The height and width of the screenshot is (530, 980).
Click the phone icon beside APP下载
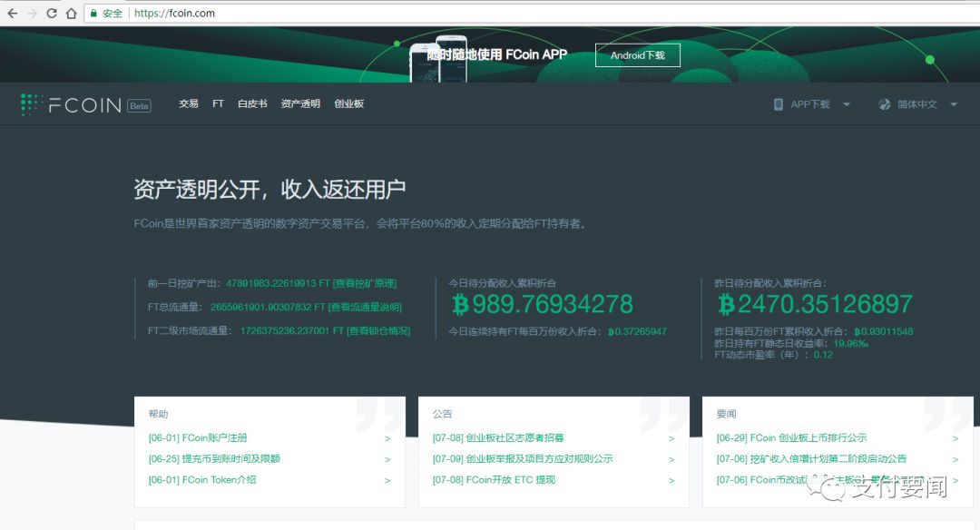click(x=779, y=104)
